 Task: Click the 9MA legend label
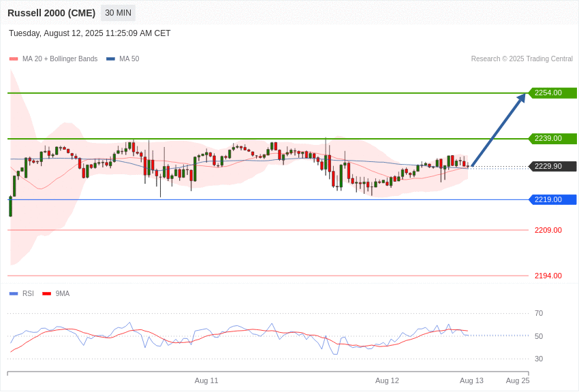pos(63,293)
